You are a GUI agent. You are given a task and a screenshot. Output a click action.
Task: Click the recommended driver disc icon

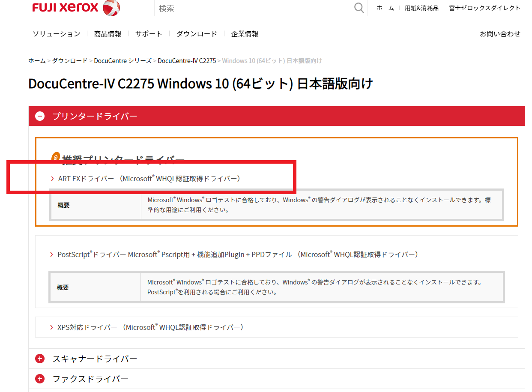tap(56, 158)
